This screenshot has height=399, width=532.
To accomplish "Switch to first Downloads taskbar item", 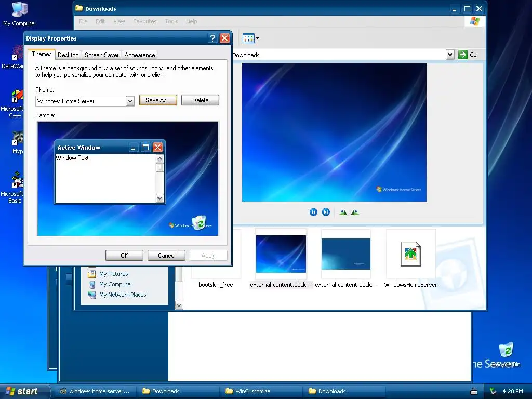I will [179, 391].
